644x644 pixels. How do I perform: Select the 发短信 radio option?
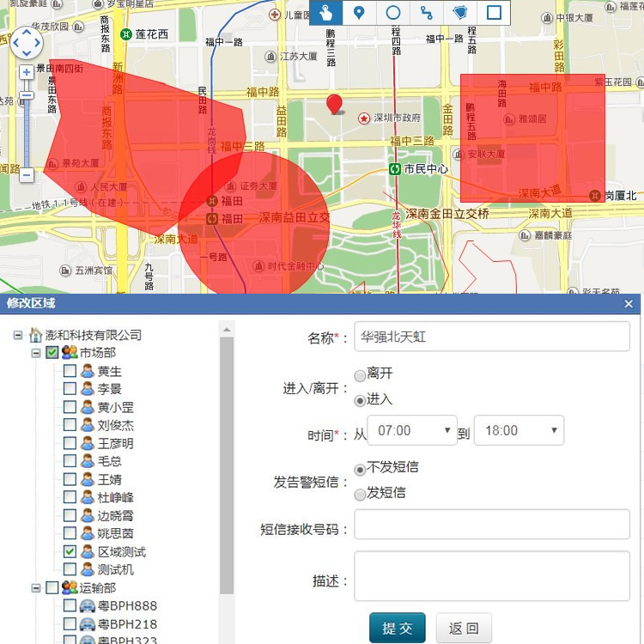pyautogui.click(x=360, y=495)
